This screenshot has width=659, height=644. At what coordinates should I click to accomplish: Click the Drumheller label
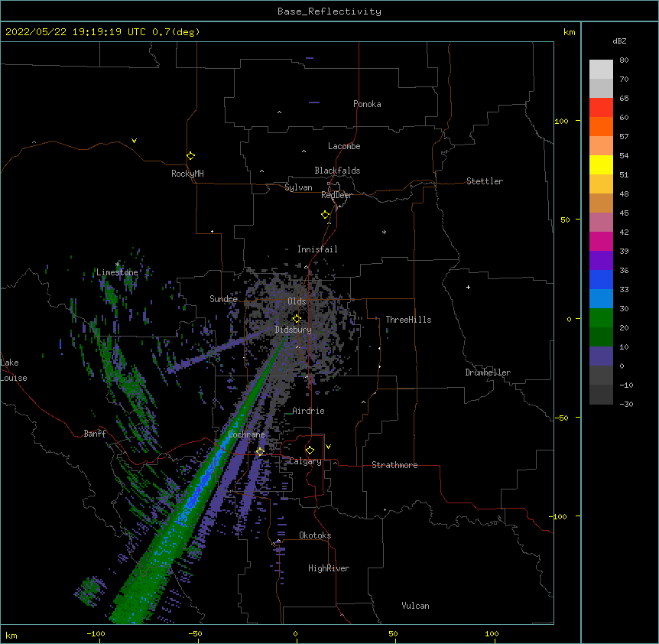tap(488, 372)
